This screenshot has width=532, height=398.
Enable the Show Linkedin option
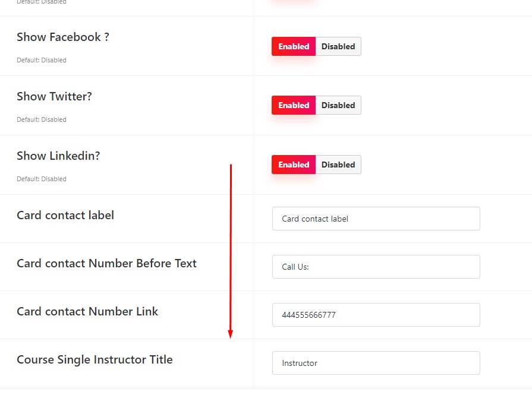click(294, 165)
